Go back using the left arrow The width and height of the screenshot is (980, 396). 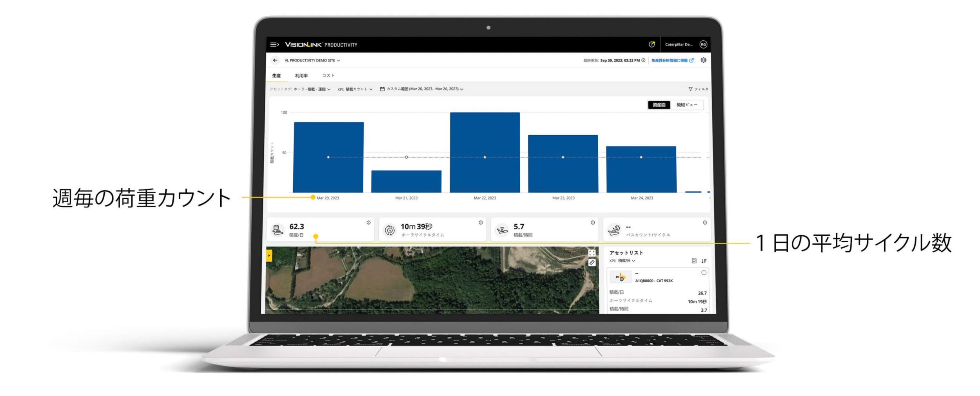[275, 60]
